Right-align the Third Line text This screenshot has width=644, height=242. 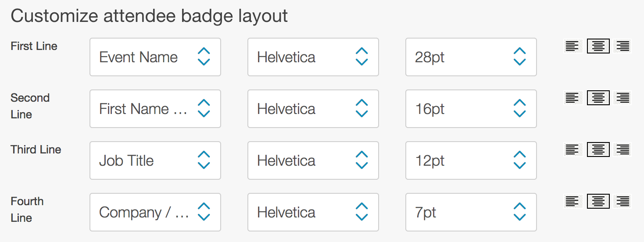pos(623,149)
